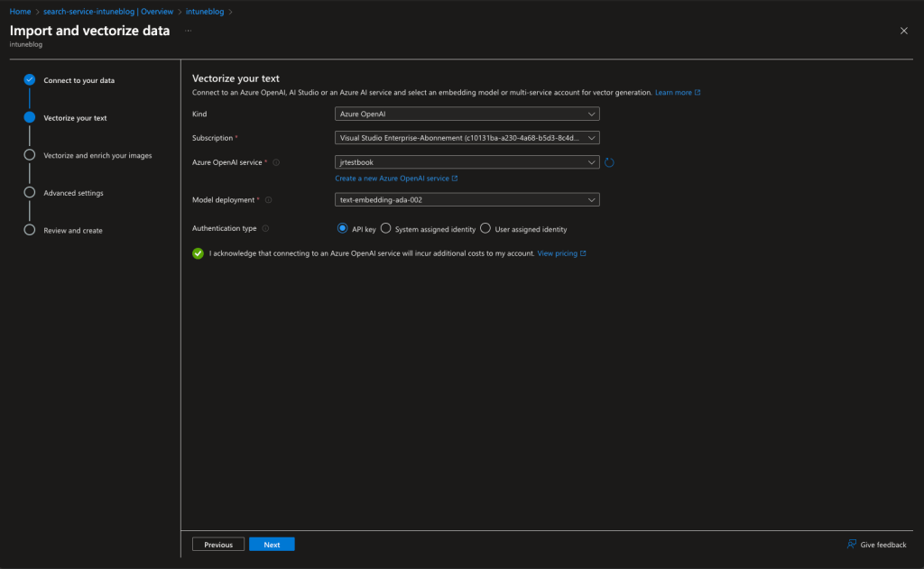Click the Give feedback icon
The width and height of the screenshot is (924, 569).
[852, 545]
